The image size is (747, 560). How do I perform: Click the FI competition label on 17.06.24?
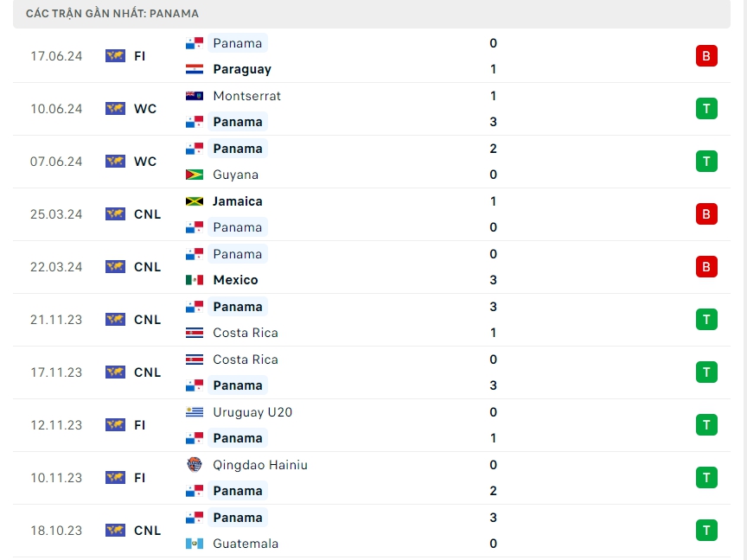140,56
